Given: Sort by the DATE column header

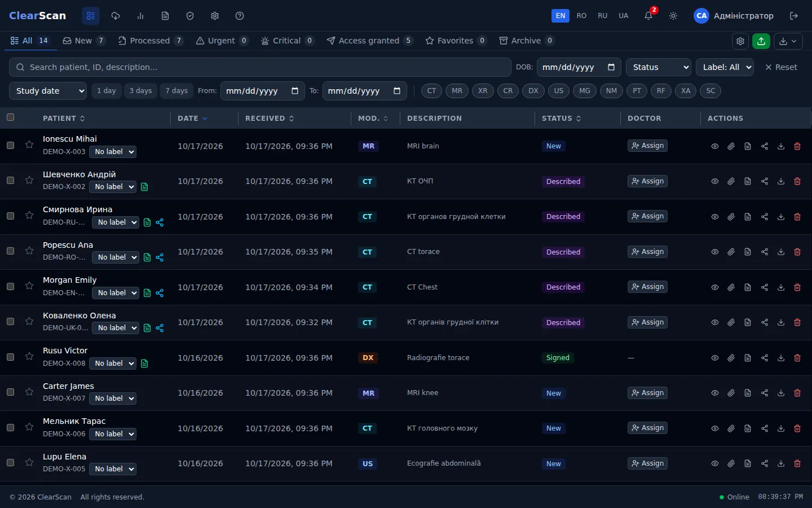Looking at the screenshot, I should [x=192, y=119].
